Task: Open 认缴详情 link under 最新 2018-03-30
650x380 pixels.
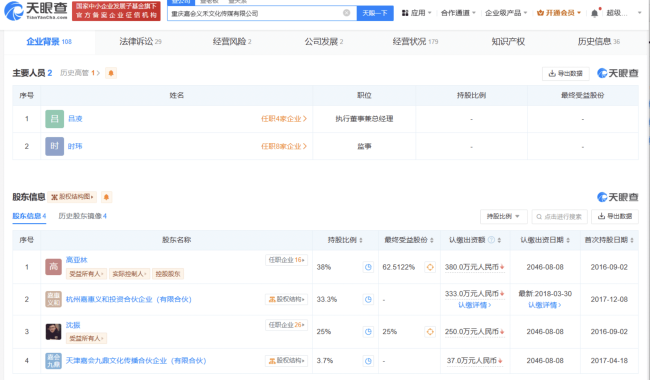Action: click(x=545, y=305)
